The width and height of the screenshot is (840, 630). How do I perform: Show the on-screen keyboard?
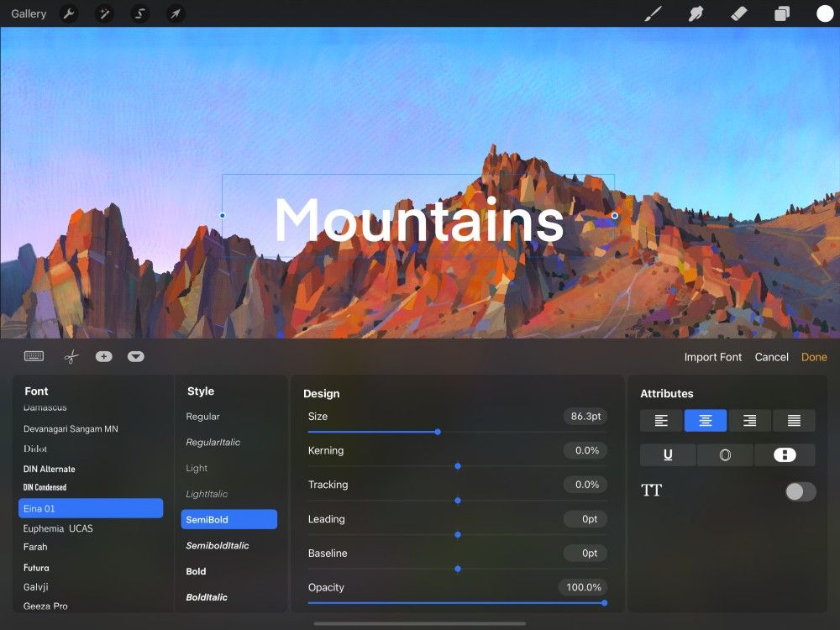[x=34, y=356]
